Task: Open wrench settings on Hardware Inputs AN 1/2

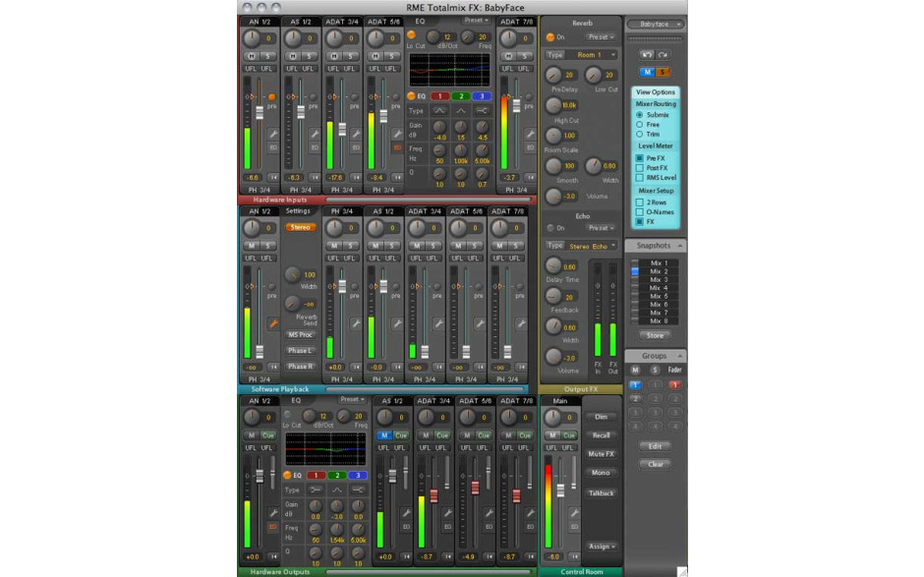Action: [x=273, y=134]
